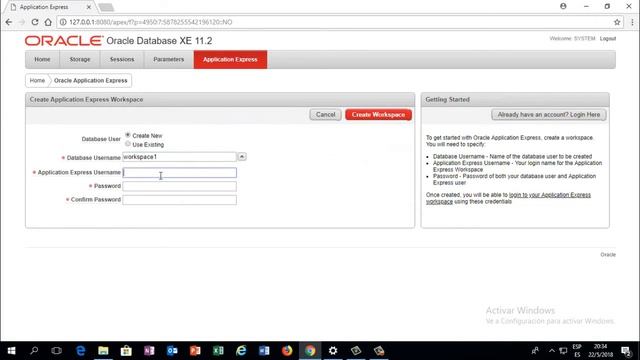Go to browser home page

pyautogui.click(x=48, y=22)
